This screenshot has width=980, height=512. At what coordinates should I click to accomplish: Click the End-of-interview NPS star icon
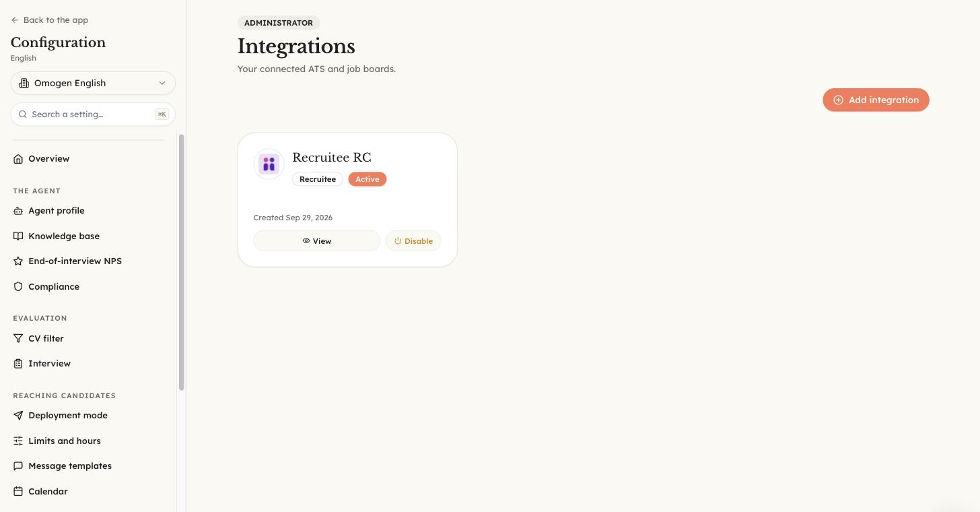click(x=18, y=261)
